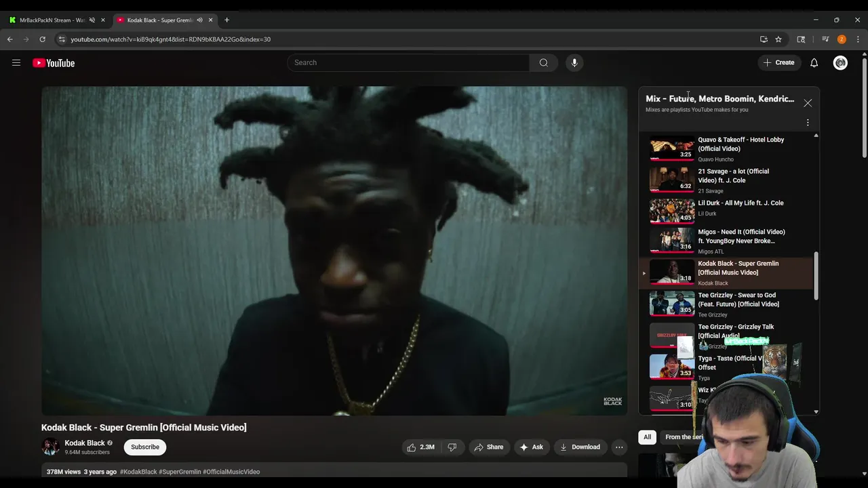Select Kodak Black - Super Gremlin playlist item
The height and width of the screenshot is (488, 868).
tap(726, 273)
